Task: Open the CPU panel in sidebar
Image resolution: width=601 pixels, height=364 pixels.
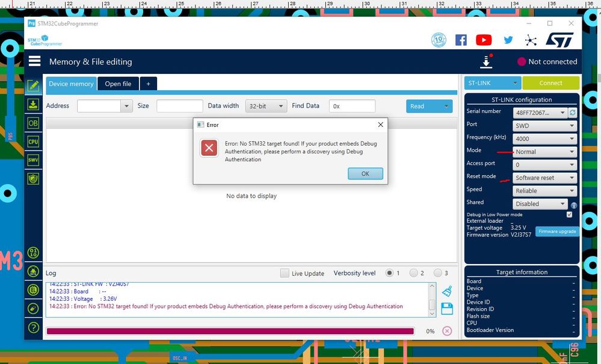Action: pos(33,141)
